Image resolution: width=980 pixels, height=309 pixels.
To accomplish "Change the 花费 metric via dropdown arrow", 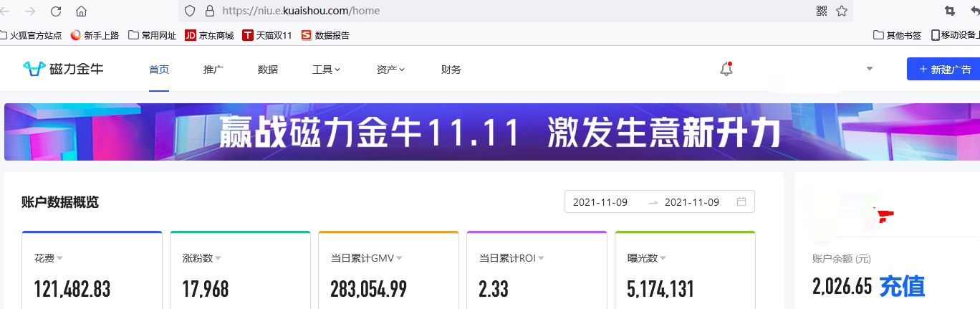I will 60,258.
